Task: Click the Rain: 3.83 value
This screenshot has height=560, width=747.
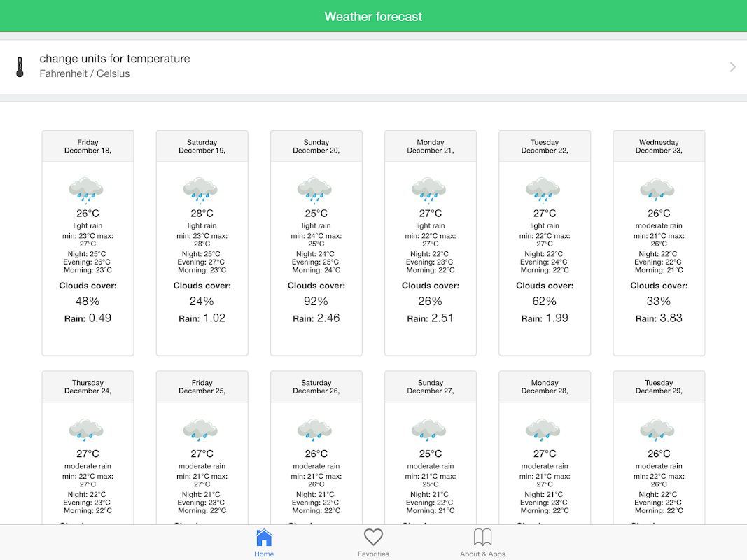Action: [x=659, y=318]
